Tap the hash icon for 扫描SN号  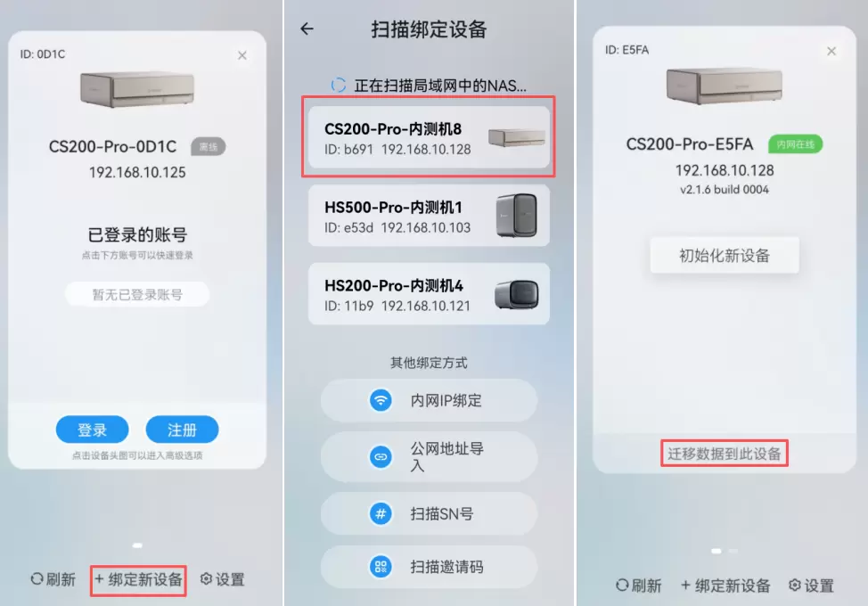[381, 513]
